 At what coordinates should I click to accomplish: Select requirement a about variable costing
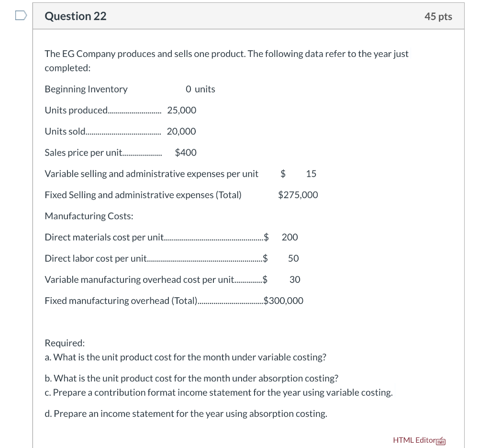[185, 357]
